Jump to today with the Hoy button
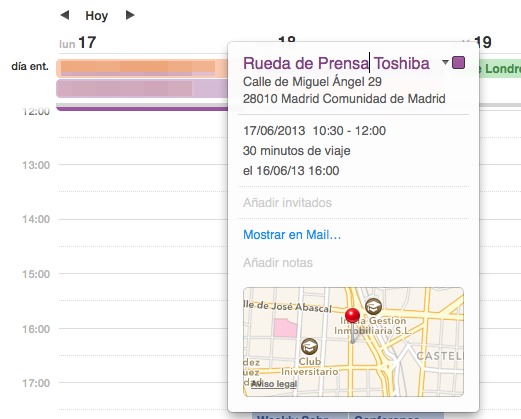The width and height of the screenshot is (521, 419). click(97, 16)
